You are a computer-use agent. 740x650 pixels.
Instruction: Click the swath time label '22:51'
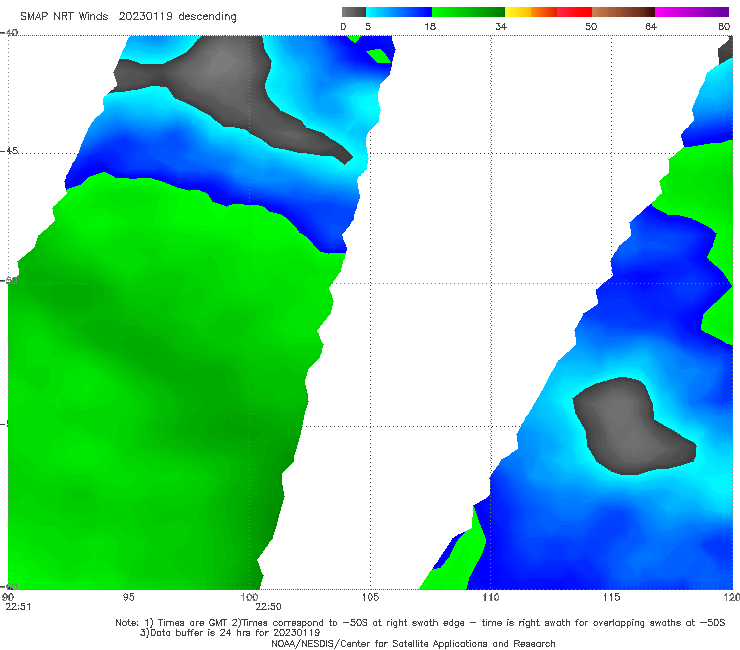click(x=18, y=607)
